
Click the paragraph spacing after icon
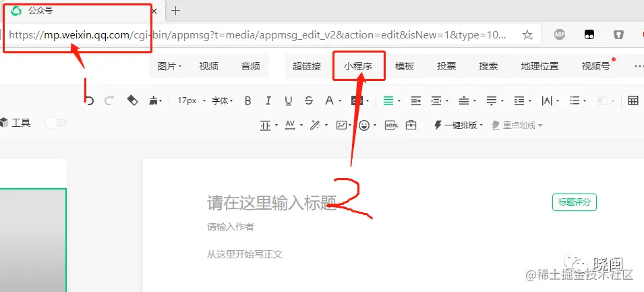coord(492,100)
